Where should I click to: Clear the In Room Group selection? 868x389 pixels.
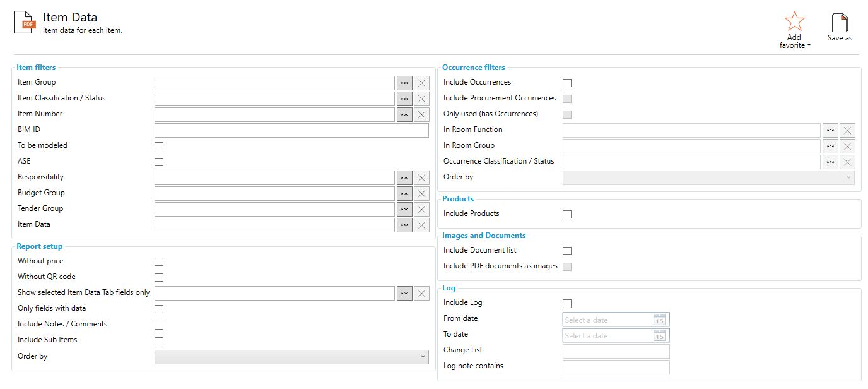pos(847,146)
